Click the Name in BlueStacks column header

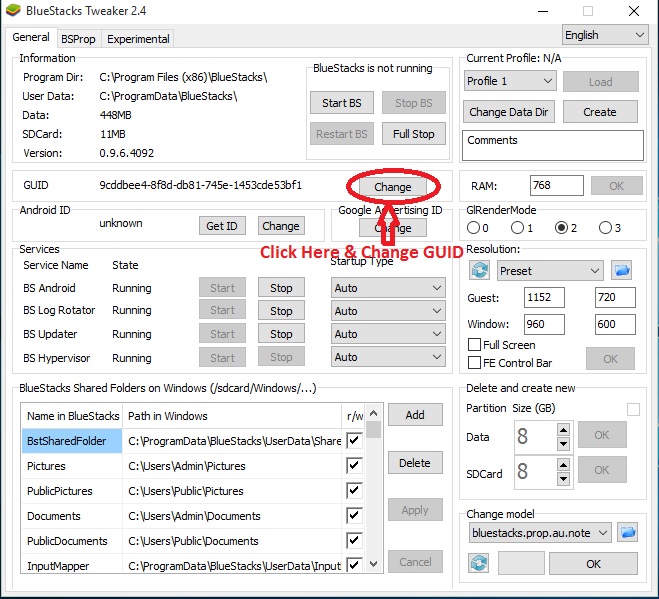[x=73, y=416]
